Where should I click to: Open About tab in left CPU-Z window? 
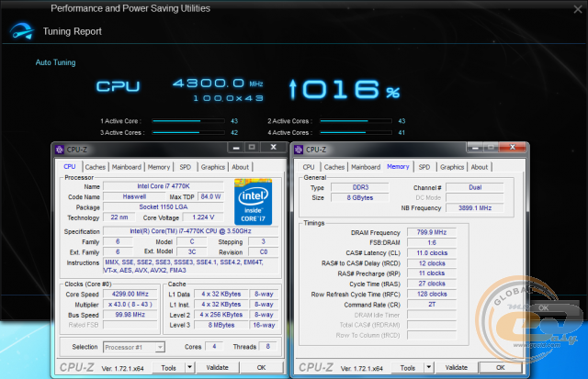click(240, 167)
